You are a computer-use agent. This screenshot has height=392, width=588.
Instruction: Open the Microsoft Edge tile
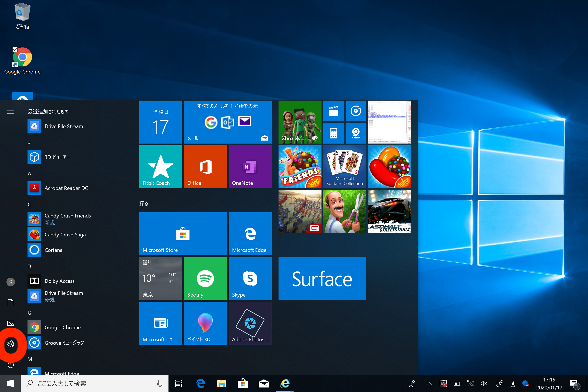pos(250,234)
